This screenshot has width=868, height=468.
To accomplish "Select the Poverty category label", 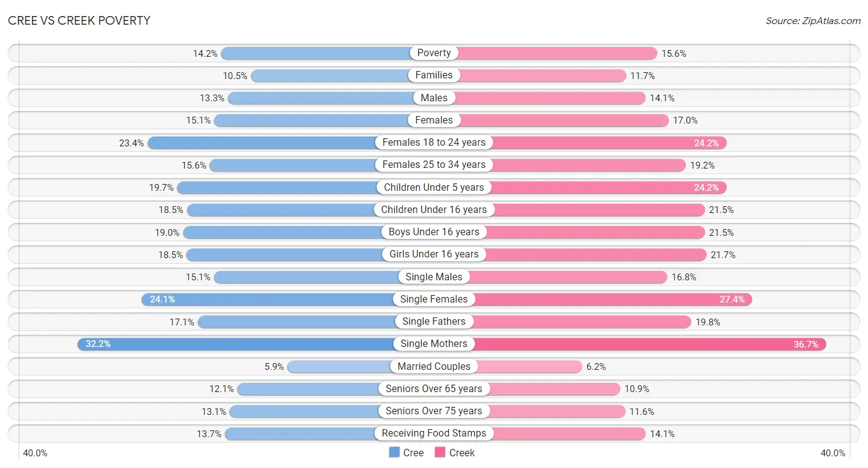I will (434, 53).
